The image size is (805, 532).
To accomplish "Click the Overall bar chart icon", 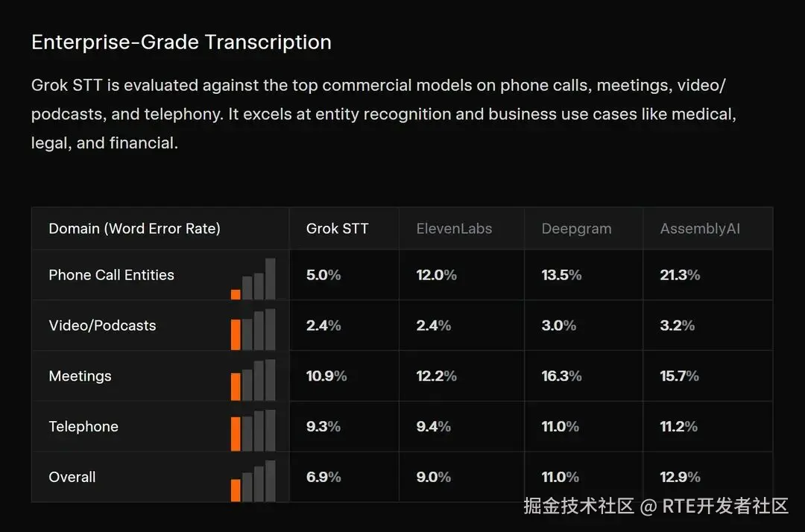I will 253,481.
